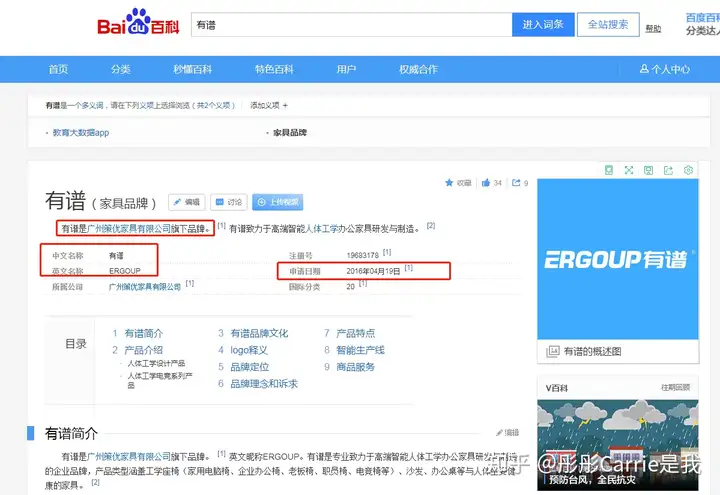Open the V百科 typhoon thumbnail

click(618, 444)
